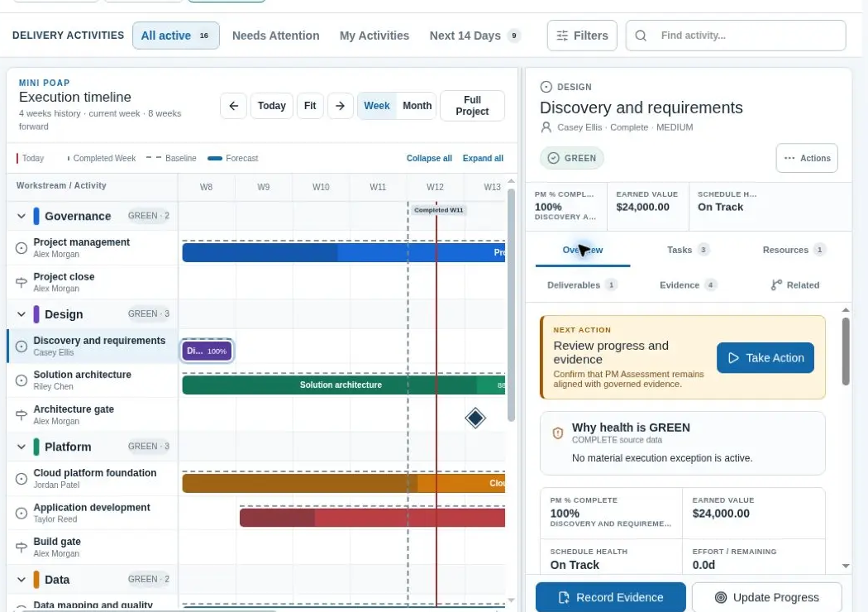The image size is (868, 612).
Task: Click the person icon beside Casey Ellis
Action: point(546,127)
